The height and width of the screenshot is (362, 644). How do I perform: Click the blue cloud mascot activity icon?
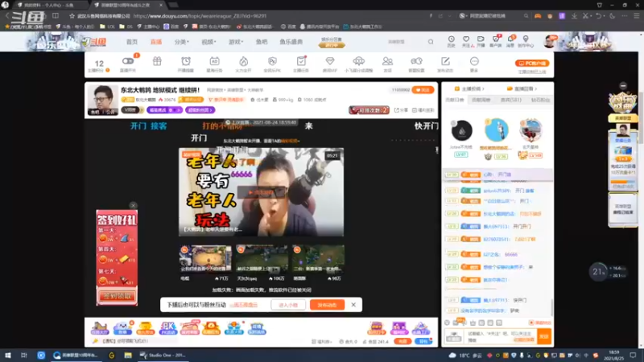tap(122, 327)
